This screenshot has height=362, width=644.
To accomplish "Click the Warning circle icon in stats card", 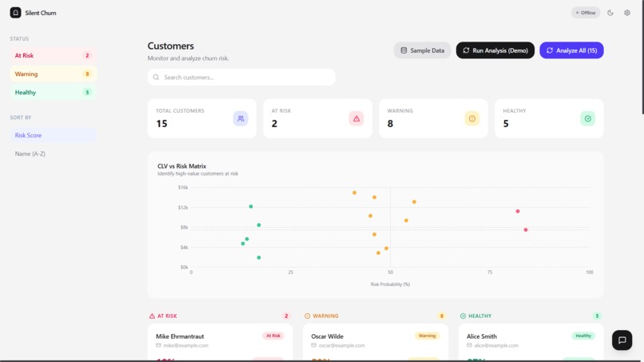I will [472, 119].
